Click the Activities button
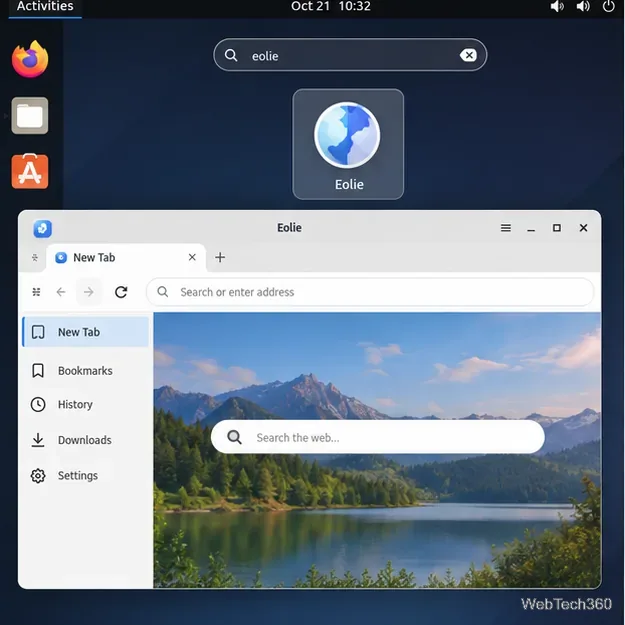The height and width of the screenshot is (625, 625). (x=45, y=6)
